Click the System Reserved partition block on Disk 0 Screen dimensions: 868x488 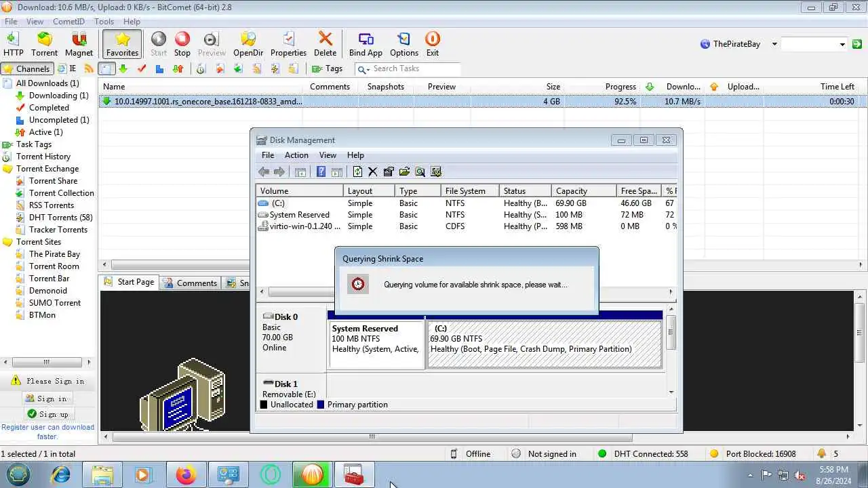click(376, 344)
